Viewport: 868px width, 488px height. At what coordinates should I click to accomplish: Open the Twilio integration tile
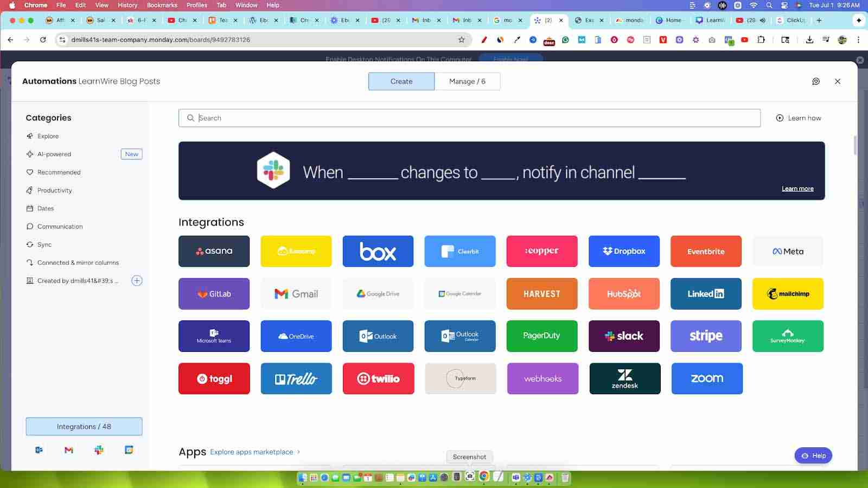tap(378, 378)
